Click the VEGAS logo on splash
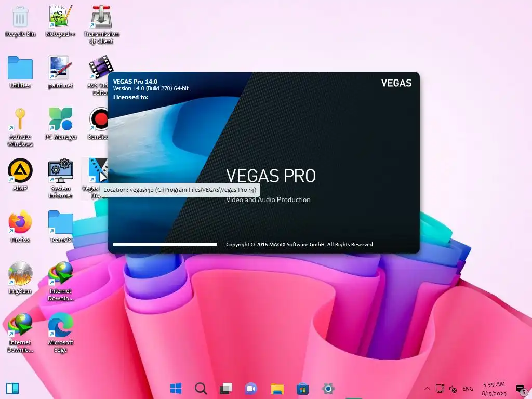Image resolution: width=532 pixels, height=399 pixels. point(396,83)
